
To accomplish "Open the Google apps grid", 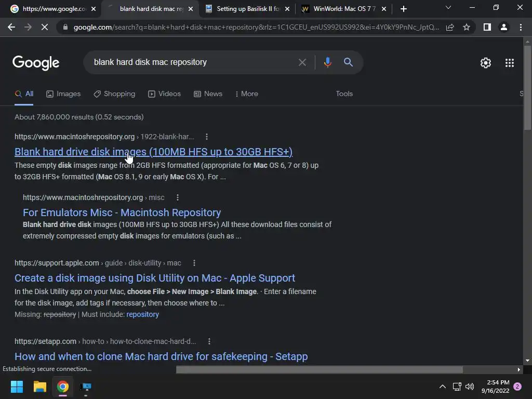I will pos(510,63).
